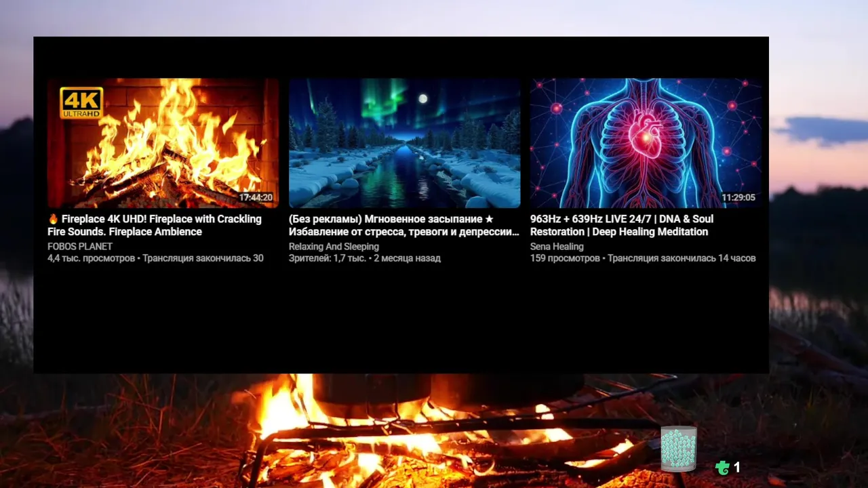Open the FOBOS PLANET channel
Screen dimensions: 868x488
[x=80, y=246]
